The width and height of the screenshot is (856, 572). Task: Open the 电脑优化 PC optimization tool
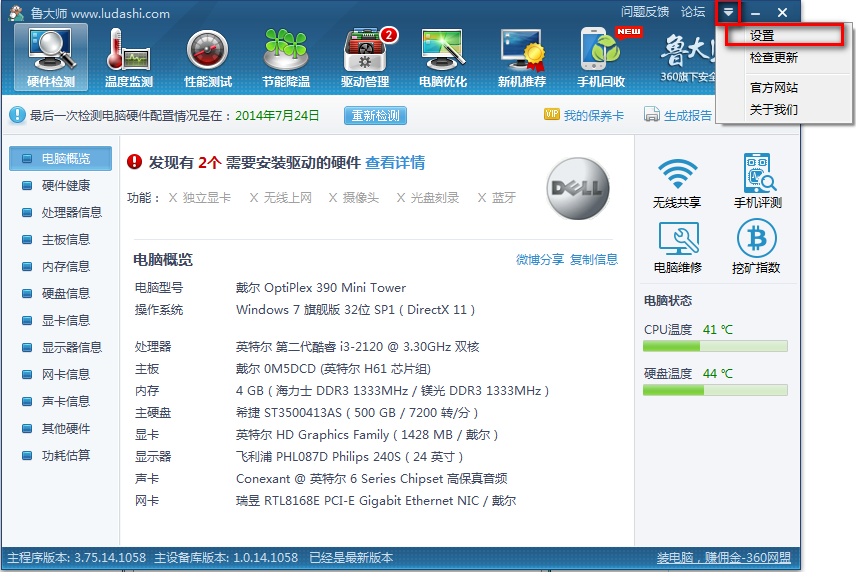[443, 57]
